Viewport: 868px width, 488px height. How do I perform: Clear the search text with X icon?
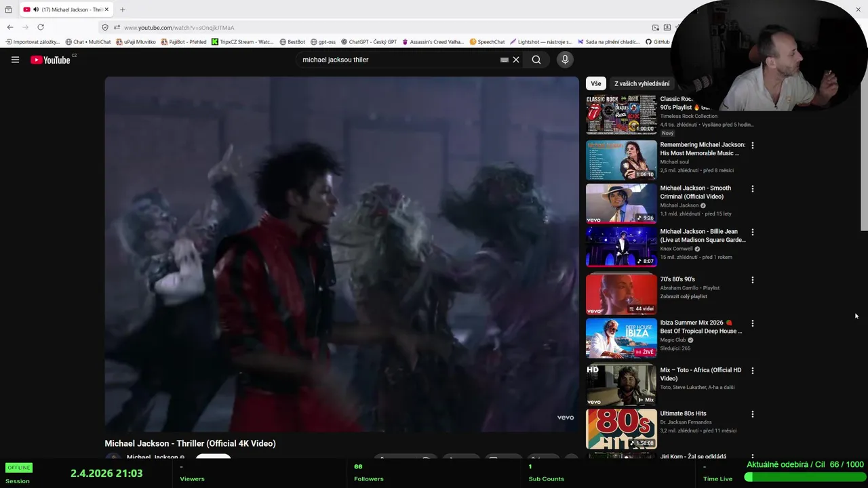point(516,60)
